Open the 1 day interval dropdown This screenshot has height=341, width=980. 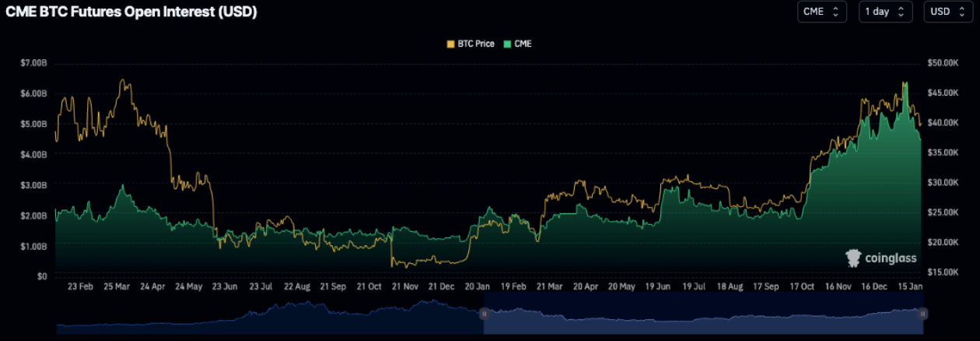(885, 12)
